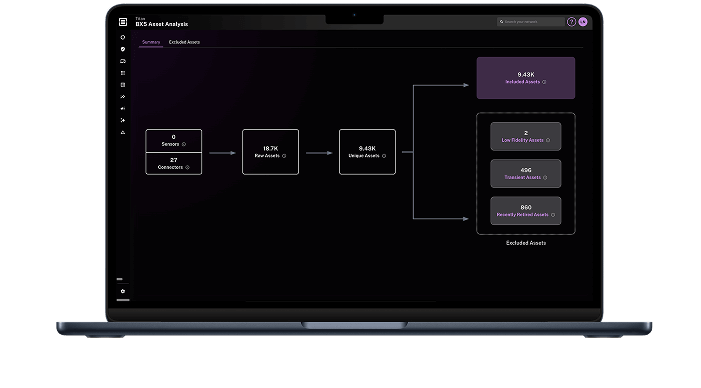701x388 pixels.
Task: Click info icon next to Recently Retired Assets
Action: click(x=553, y=215)
